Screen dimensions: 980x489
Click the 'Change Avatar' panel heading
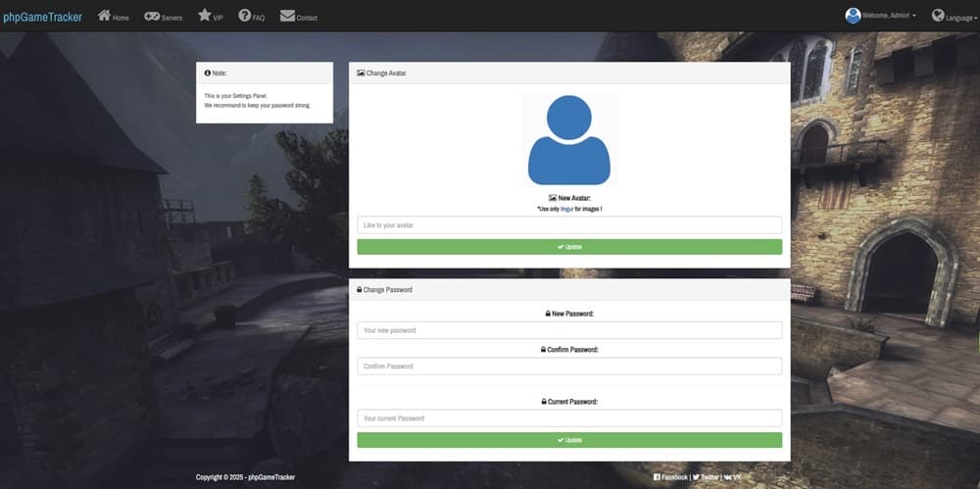tap(386, 73)
